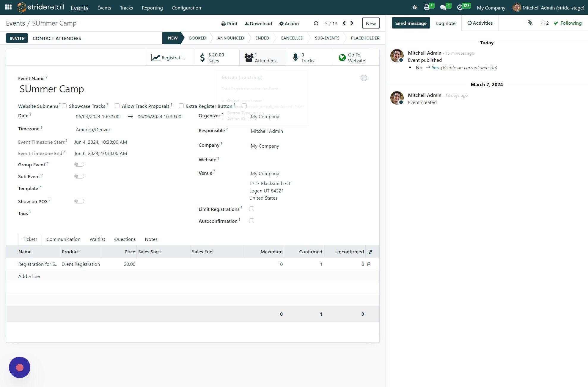The width and height of the screenshot is (588, 387).
Task: Go to next event record
Action: [352, 23]
